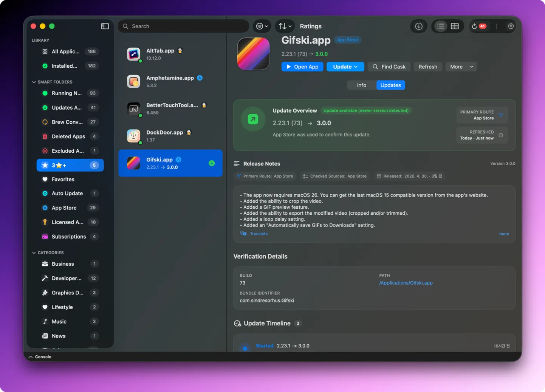The width and height of the screenshot is (545, 392).
Task: Open Updates Available smart folder
Action: coord(70,107)
